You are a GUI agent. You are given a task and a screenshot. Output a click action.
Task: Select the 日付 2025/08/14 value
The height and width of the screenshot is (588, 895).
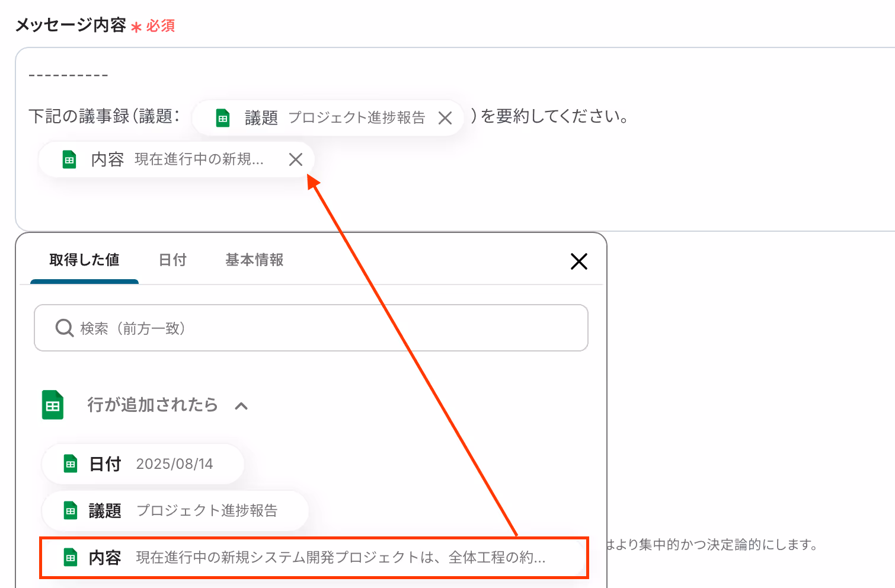[x=143, y=464]
